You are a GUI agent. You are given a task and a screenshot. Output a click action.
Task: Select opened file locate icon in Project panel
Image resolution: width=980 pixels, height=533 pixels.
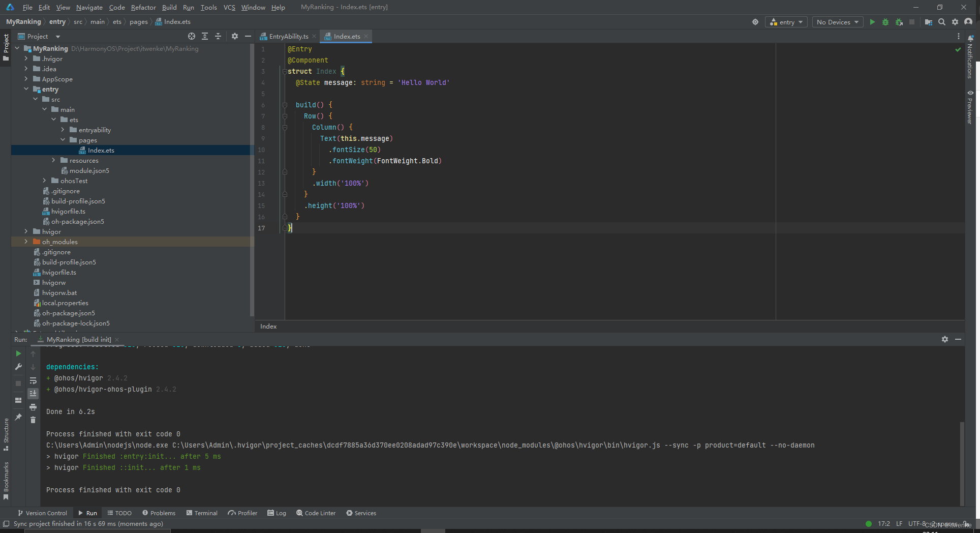tap(191, 36)
